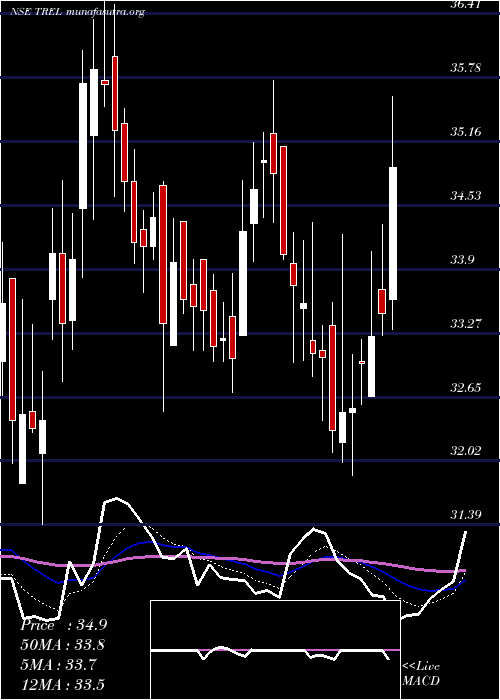Click the 32.02 price axis label
Viewport: 500px width, 700px height.
click(x=466, y=451)
